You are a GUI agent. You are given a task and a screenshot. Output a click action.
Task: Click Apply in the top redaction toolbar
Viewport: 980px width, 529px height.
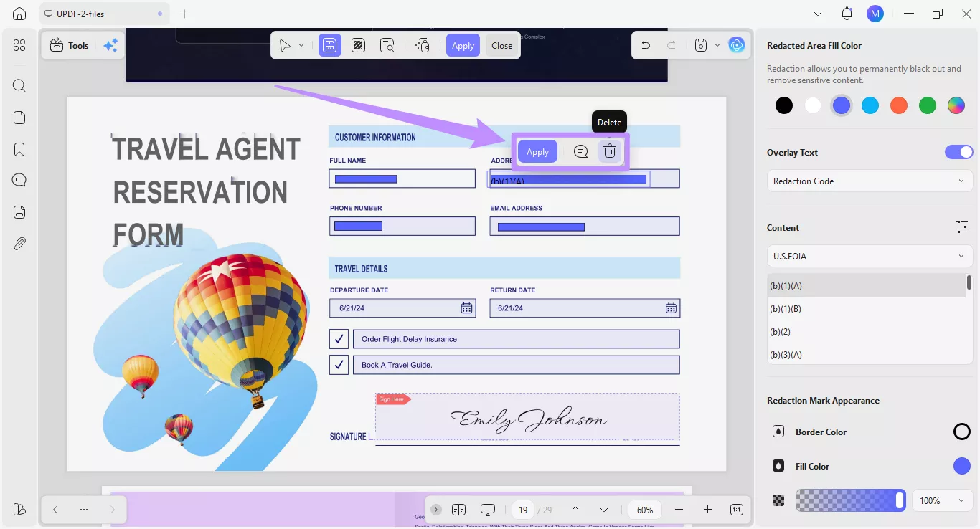point(463,46)
